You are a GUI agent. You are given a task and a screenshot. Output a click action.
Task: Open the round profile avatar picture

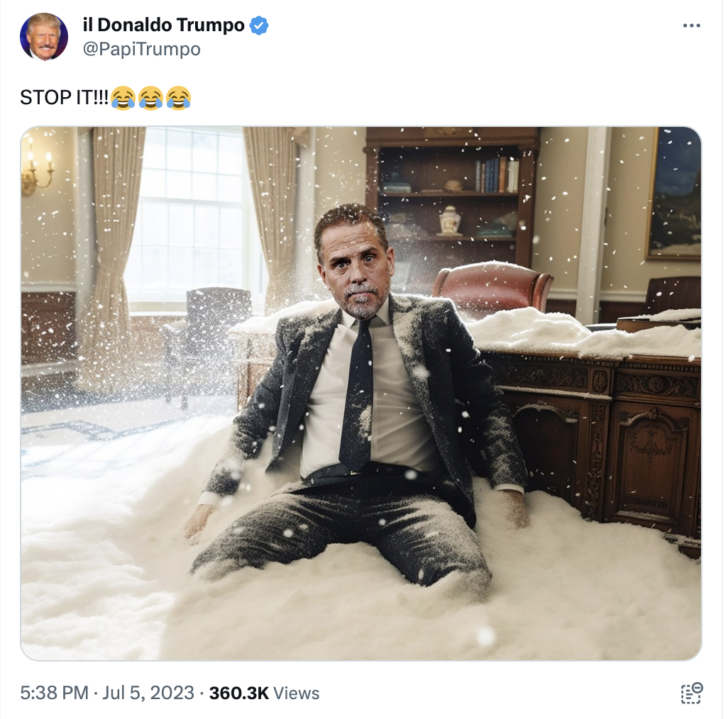[x=44, y=37]
